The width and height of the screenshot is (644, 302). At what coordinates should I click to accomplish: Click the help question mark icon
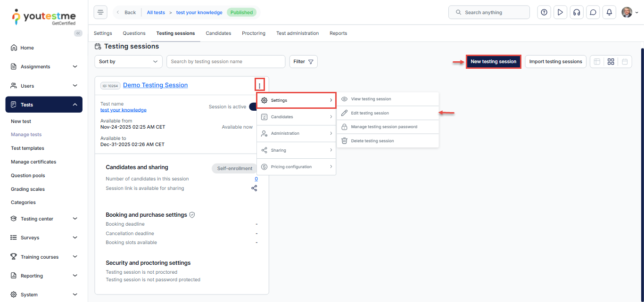pos(544,12)
